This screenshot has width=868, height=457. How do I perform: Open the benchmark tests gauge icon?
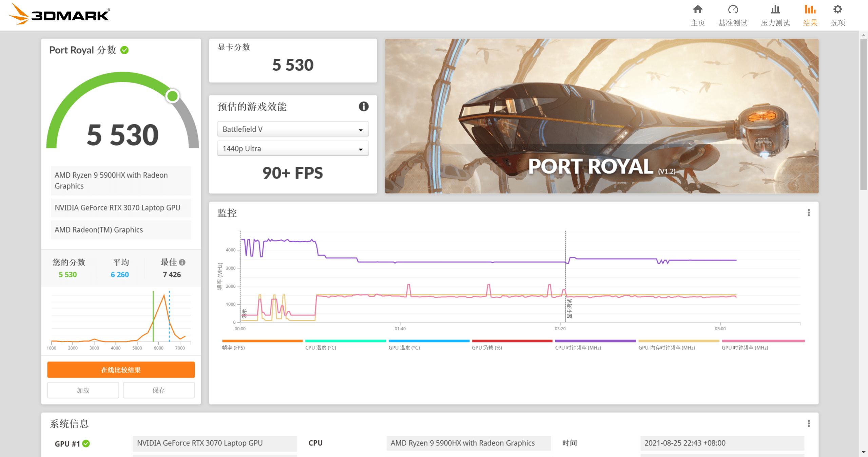pos(733,9)
